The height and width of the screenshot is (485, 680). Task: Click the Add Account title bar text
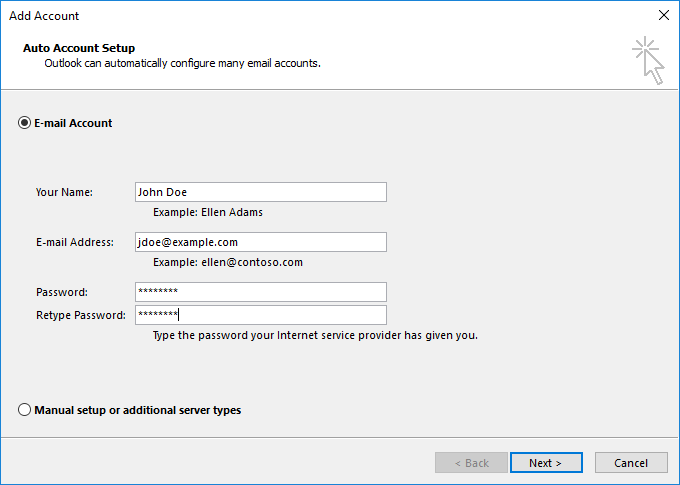click(x=44, y=16)
